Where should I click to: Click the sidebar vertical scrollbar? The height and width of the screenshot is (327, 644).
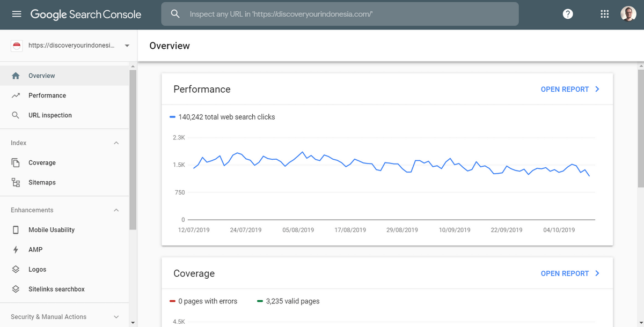click(x=133, y=150)
